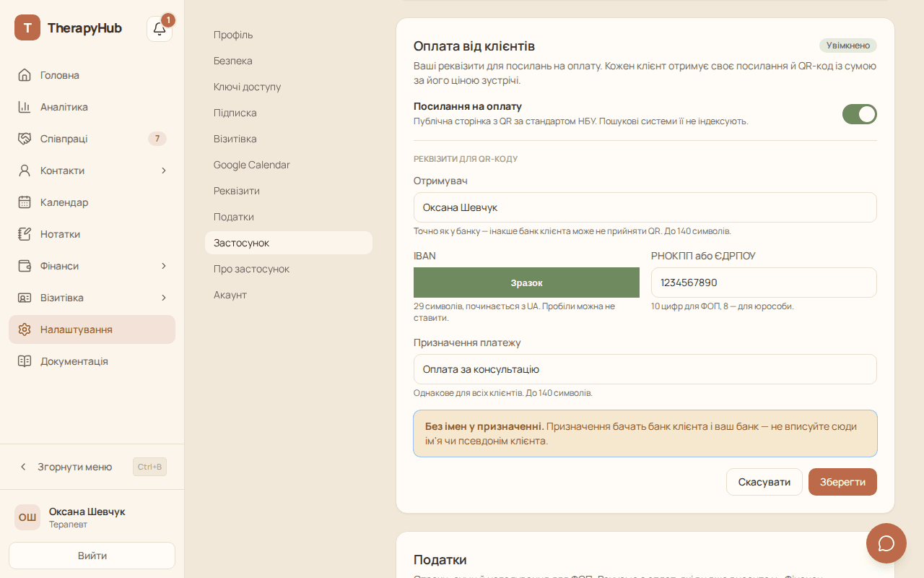
Task: Expand the Контакти submenu chevron
Action: click(164, 171)
